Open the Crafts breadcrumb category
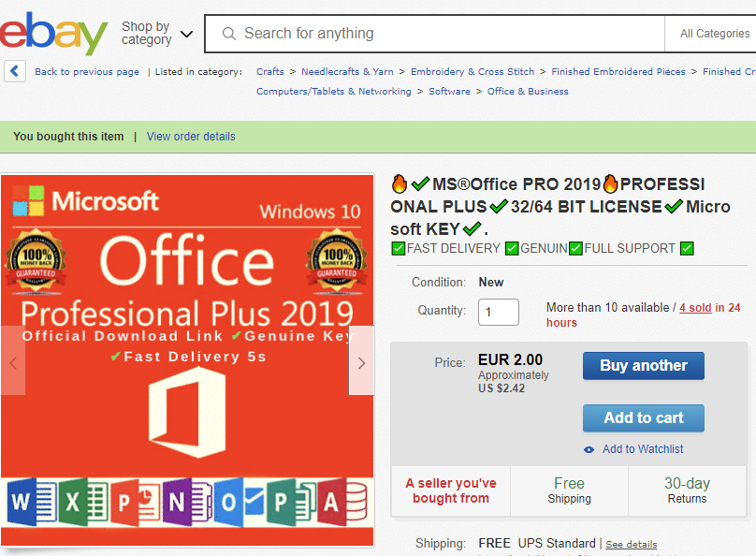Screen dimensions: 756x556 [x=270, y=72]
